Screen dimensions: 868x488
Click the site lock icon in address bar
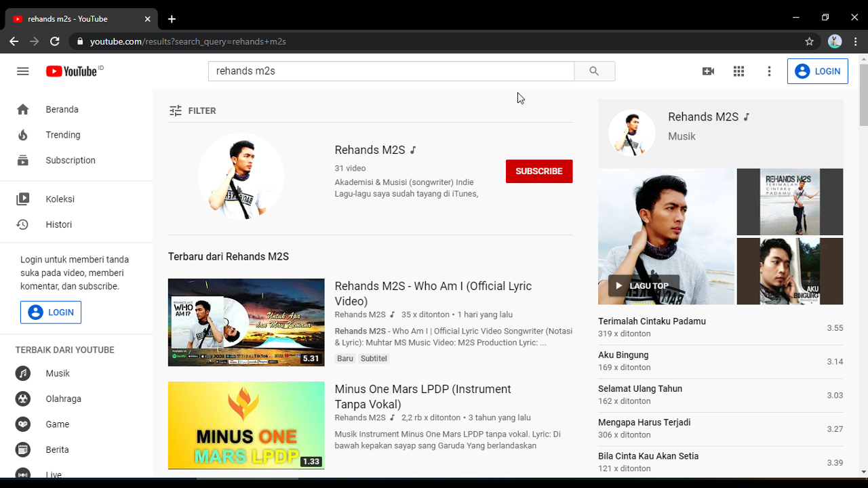80,41
